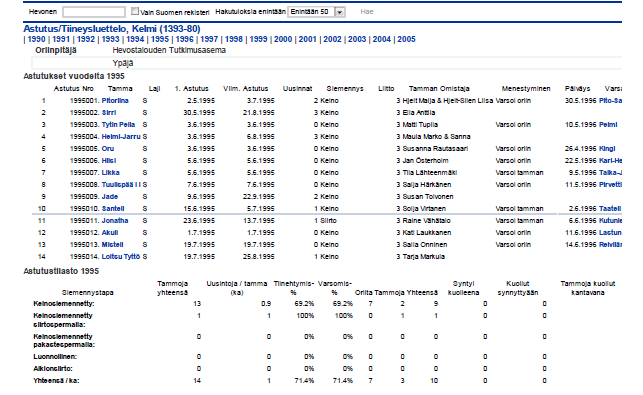Open the 1991 year link
Image resolution: width=643 pixels, height=395 pixels.
[61, 39]
